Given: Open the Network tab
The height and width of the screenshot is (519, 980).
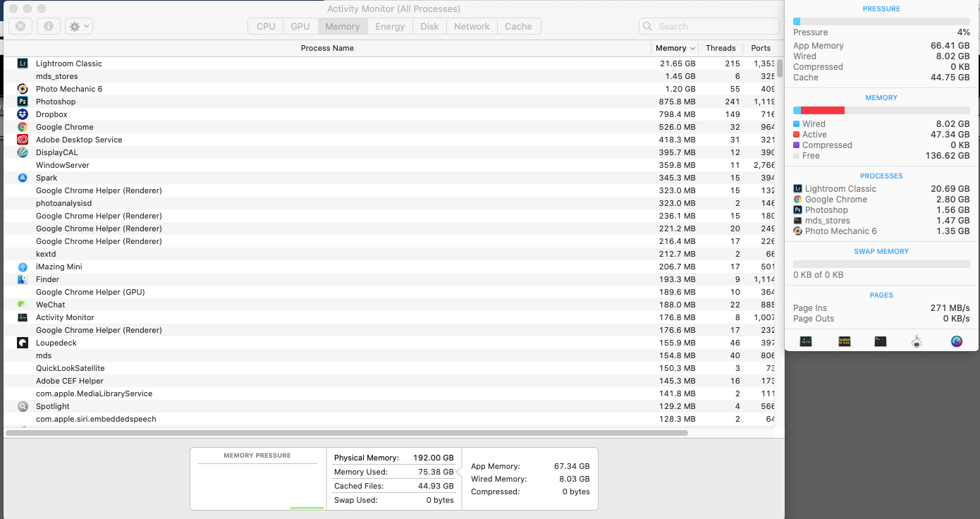Looking at the screenshot, I should [472, 26].
